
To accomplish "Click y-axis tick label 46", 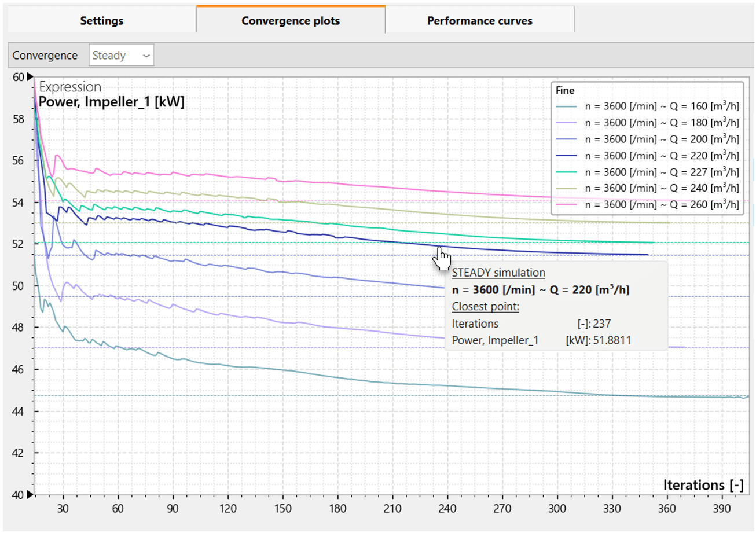I will [x=19, y=369].
